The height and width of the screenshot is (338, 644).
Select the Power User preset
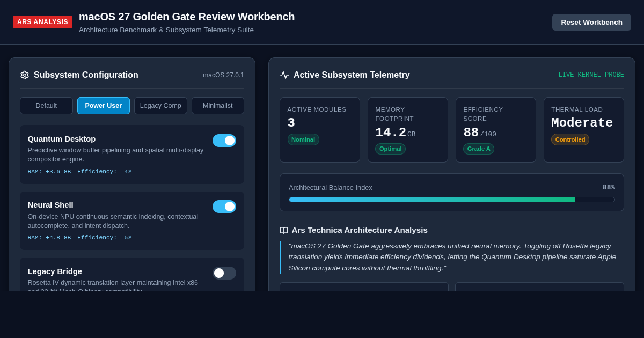[x=104, y=106]
